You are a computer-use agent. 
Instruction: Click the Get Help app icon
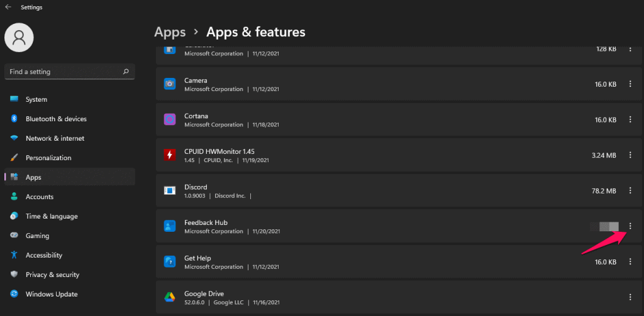pyautogui.click(x=169, y=261)
